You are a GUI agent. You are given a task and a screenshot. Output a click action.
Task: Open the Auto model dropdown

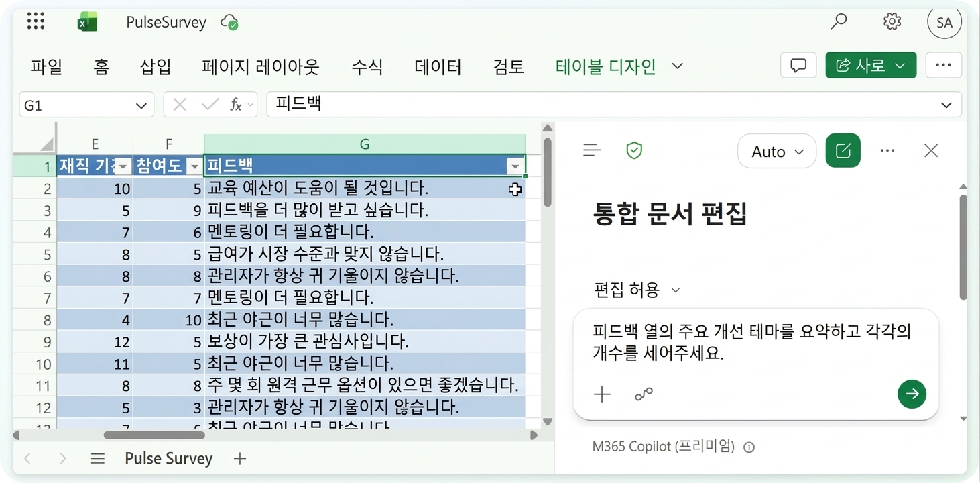point(777,152)
